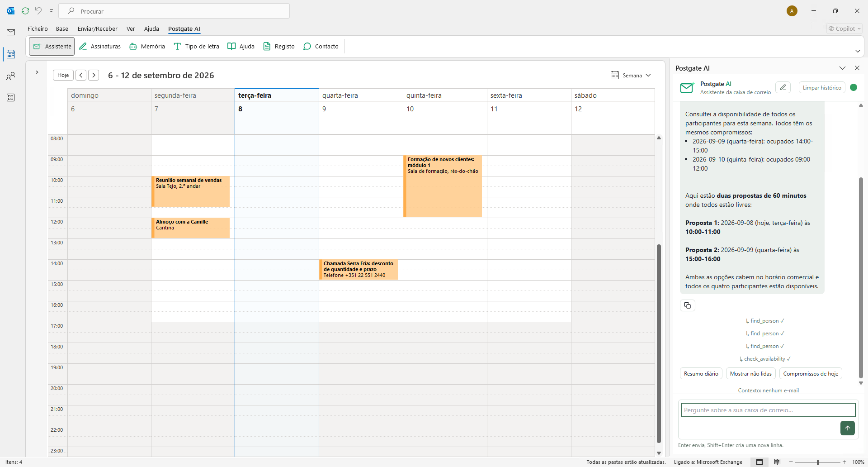Click the zoom-in plus in the status bar
Image resolution: width=868 pixels, height=467 pixels.
click(x=844, y=462)
